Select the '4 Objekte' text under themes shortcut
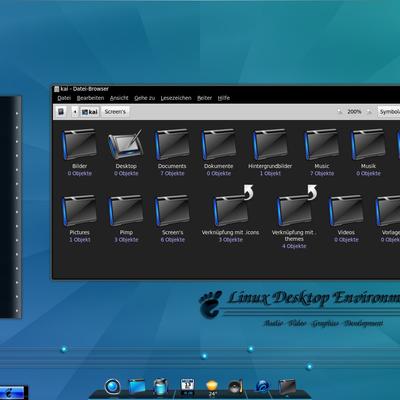This screenshot has height=400, width=400. click(294, 246)
